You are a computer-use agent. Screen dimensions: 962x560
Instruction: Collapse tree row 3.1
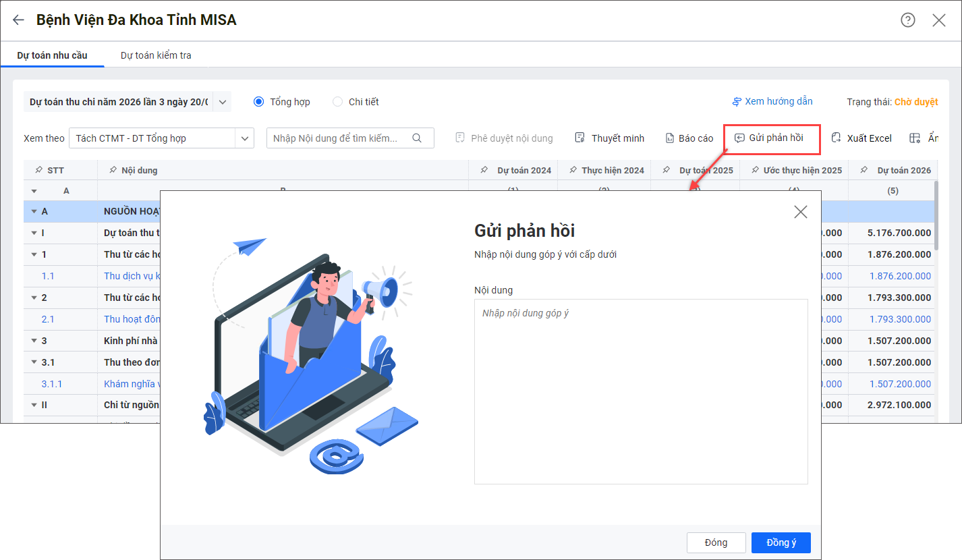[x=34, y=362]
